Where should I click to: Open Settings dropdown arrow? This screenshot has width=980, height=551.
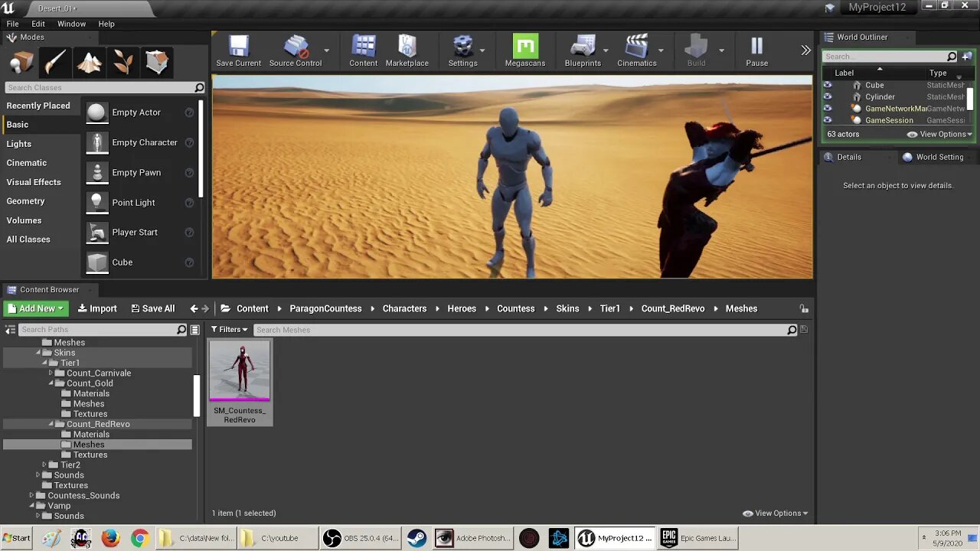pos(482,51)
